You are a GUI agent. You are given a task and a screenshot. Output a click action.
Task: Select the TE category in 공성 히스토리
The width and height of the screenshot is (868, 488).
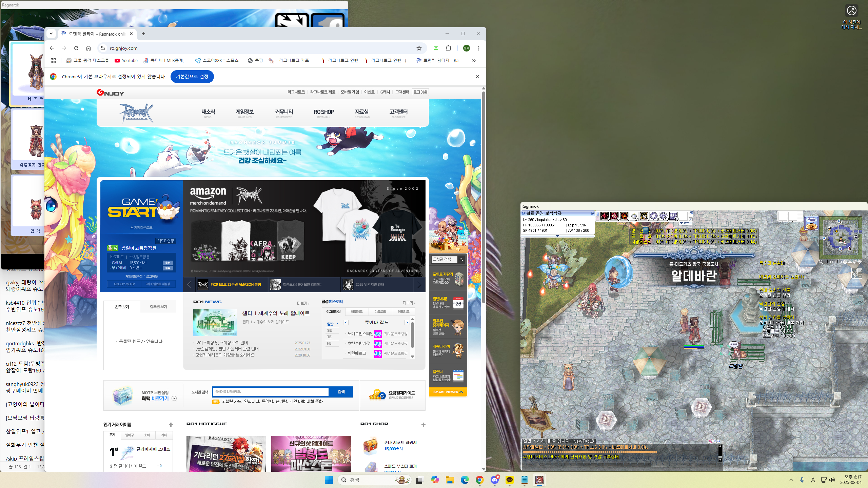pos(329,337)
